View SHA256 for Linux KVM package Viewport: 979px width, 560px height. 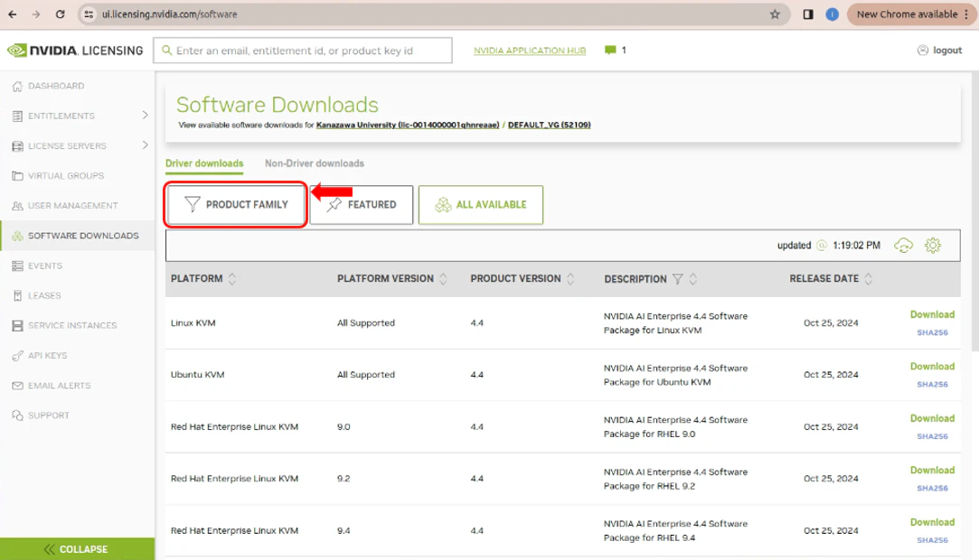[x=932, y=332]
